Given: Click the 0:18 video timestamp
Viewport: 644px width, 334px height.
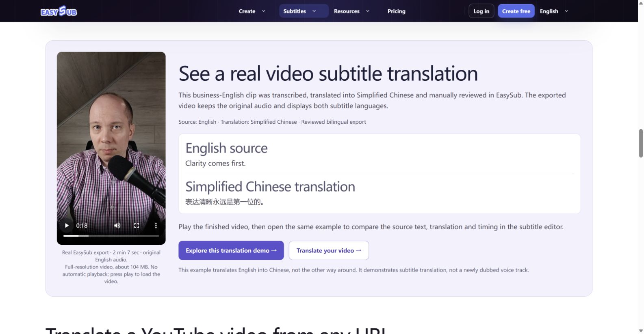Looking at the screenshot, I should [82, 226].
